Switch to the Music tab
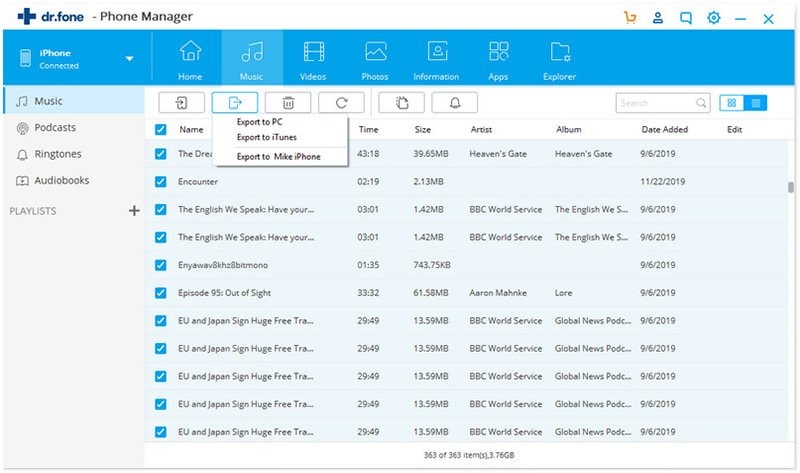The width and height of the screenshot is (800, 473). (252, 58)
